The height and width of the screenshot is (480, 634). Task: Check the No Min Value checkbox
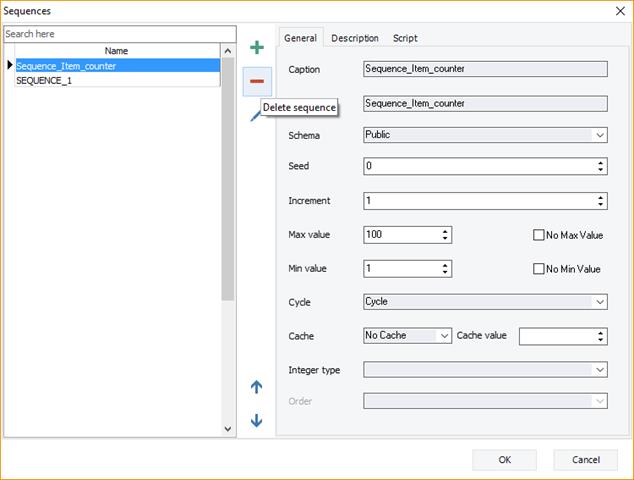539,269
